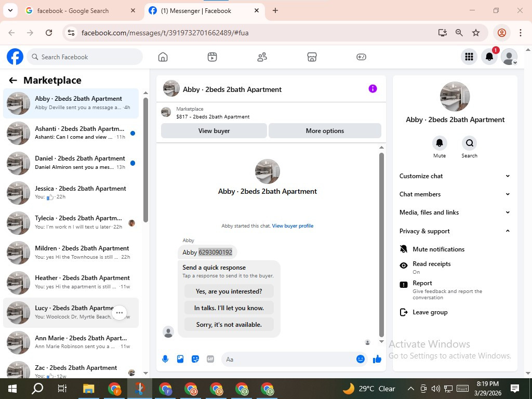Screen dimensions: 532x399
Task: Expand Chat members section
Action: 455,194
